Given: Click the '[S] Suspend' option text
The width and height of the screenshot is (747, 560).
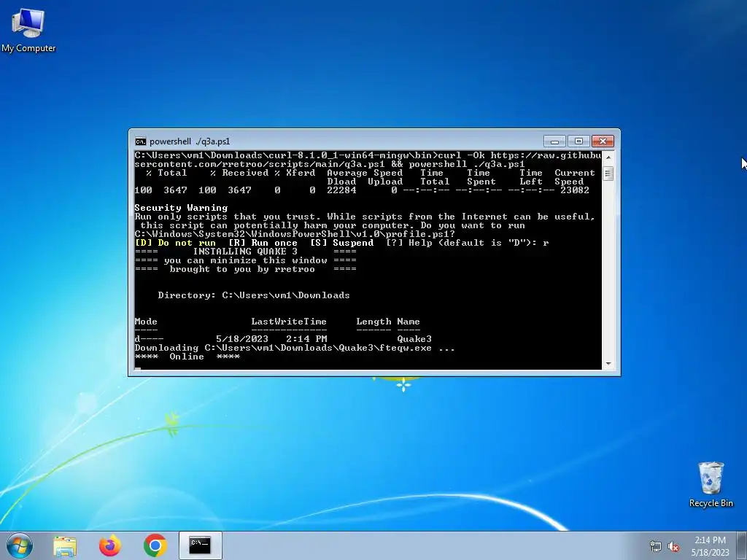Looking at the screenshot, I should click(x=341, y=243).
